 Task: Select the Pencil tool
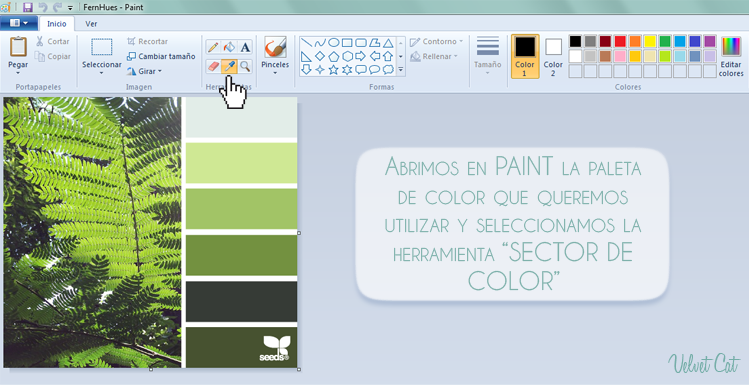(x=213, y=47)
